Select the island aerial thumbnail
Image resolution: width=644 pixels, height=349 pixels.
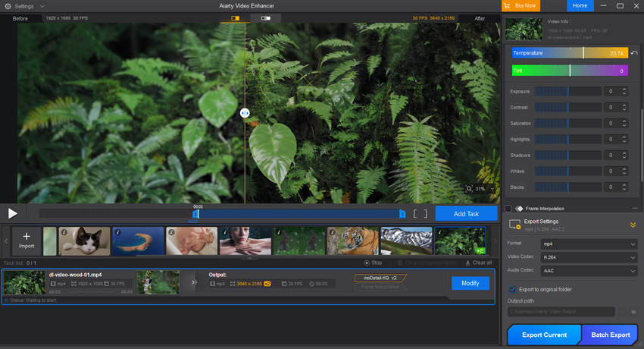tap(138, 241)
